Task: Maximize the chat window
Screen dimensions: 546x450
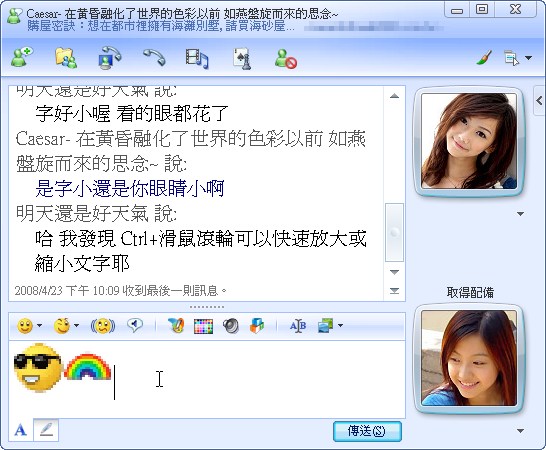Action: pyautogui.click(x=482, y=9)
